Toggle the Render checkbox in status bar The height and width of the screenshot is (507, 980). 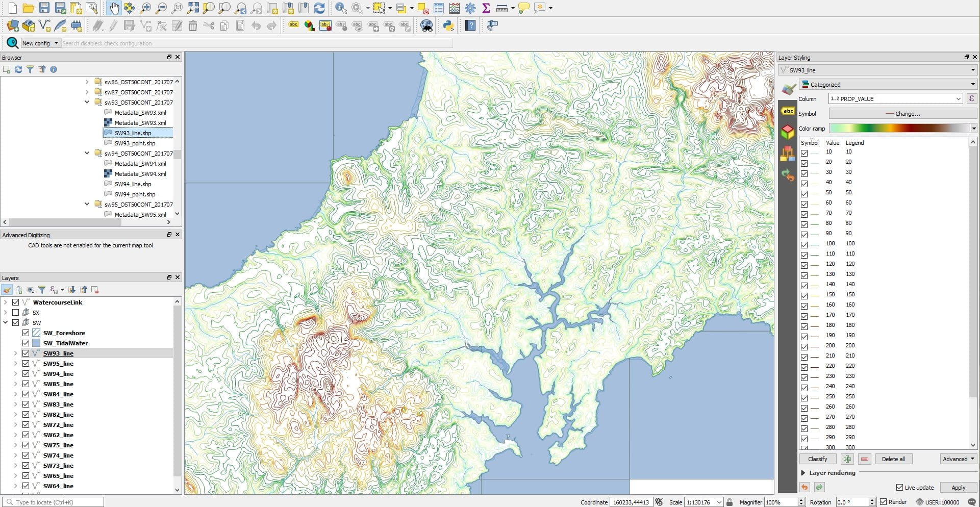click(884, 502)
